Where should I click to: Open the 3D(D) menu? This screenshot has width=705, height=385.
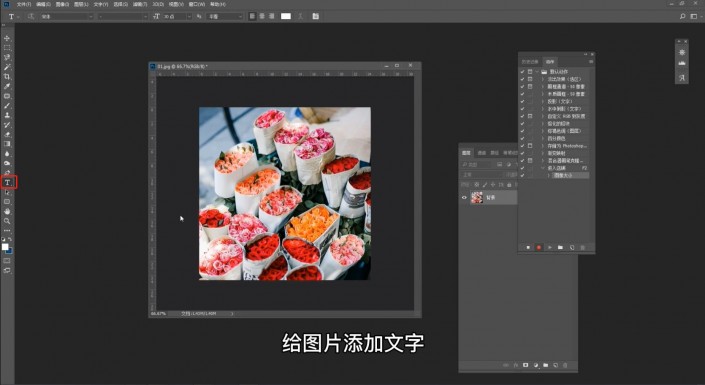158,4
